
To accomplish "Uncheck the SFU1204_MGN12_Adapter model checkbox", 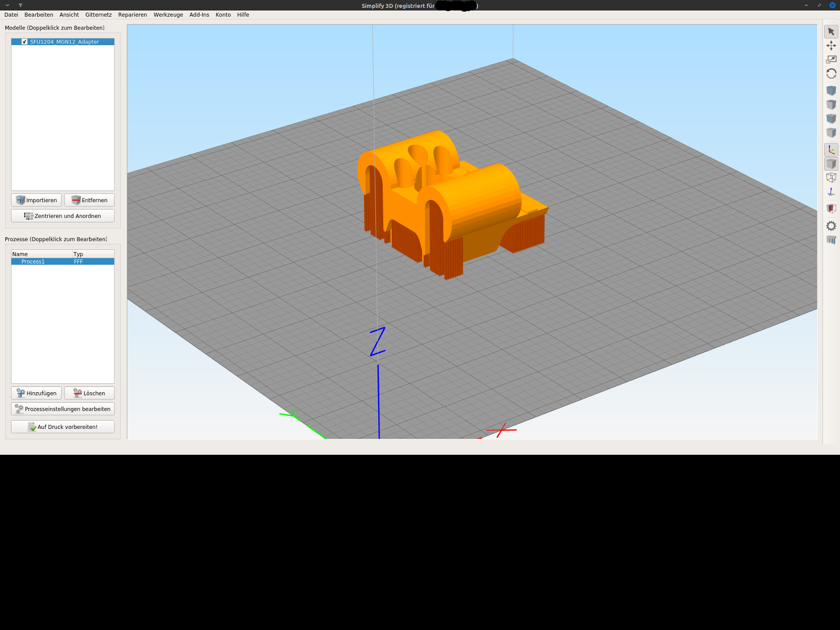I will [25, 41].
